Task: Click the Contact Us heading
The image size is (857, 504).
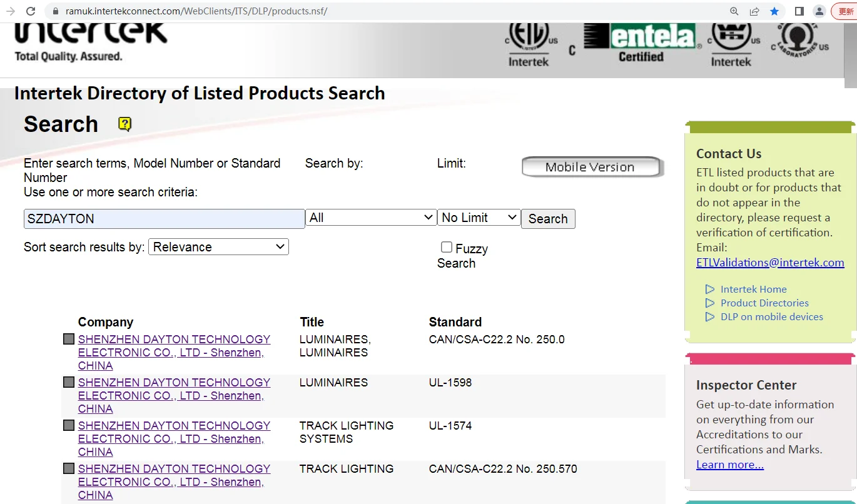Action: (x=729, y=154)
